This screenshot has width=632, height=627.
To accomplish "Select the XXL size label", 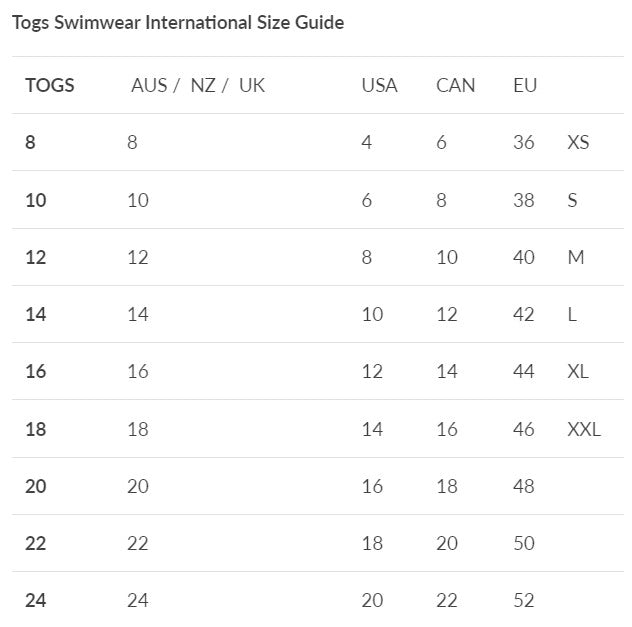I will tap(584, 429).
